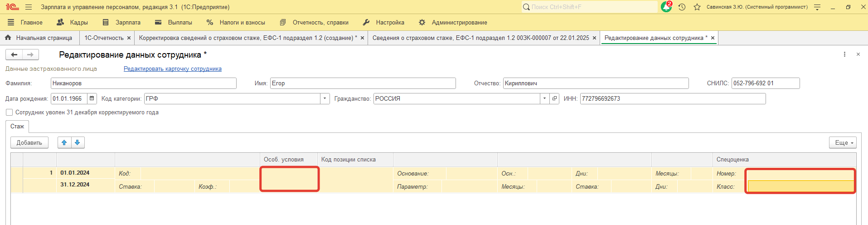Toggle 'Сотрудник уволен 31 декабря' checkbox
The width and height of the screenshot is (868, 225).
coord(9,112)
